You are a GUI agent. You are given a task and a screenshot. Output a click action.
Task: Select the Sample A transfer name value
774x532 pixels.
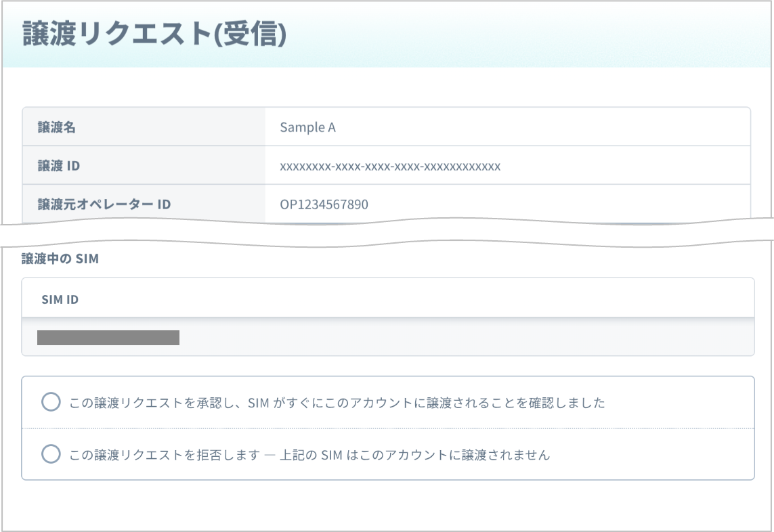(307, 127)
